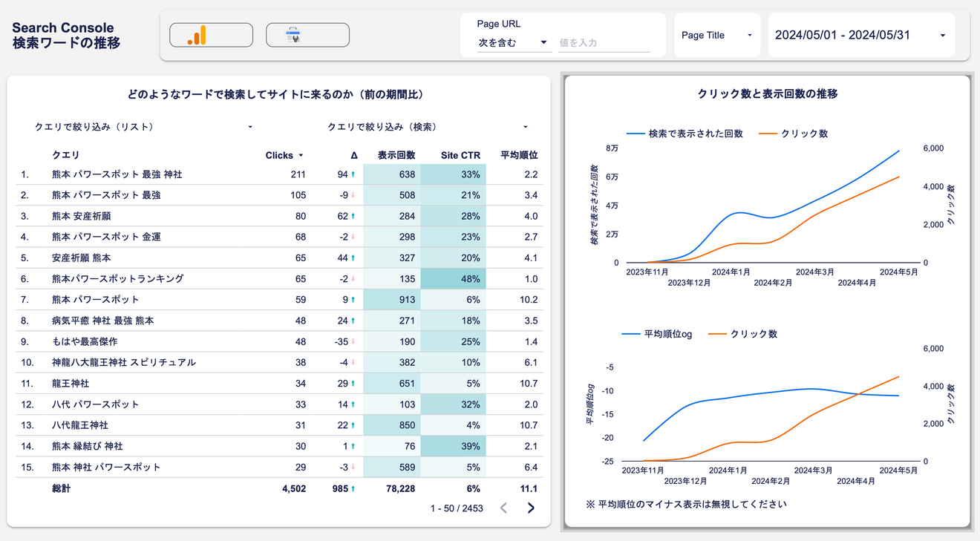This screenshot has width=980, height=541.
Task: Expand the クエリで絞り込み（リスト）dropdown
Action: tap(144, 127)
